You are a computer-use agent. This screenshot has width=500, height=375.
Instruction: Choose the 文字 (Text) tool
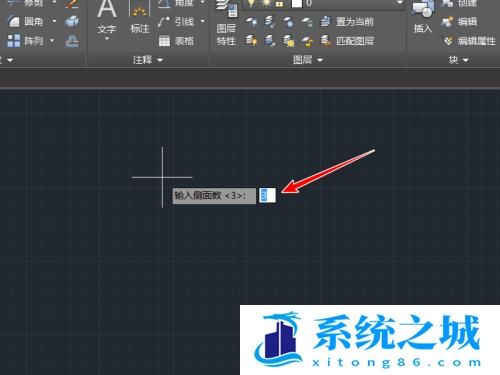click(x=107, y=17)
